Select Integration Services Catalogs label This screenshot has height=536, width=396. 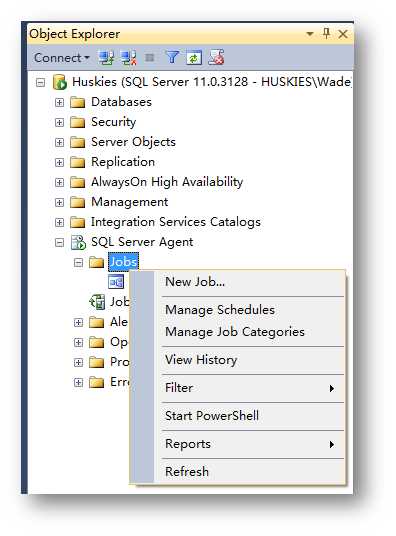[176, 222]
